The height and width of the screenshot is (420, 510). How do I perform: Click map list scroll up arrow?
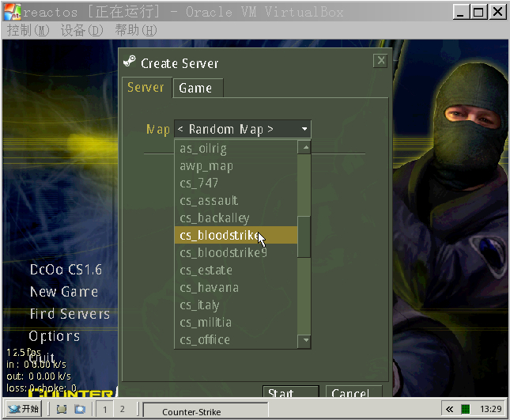click(x=304, y=147)
